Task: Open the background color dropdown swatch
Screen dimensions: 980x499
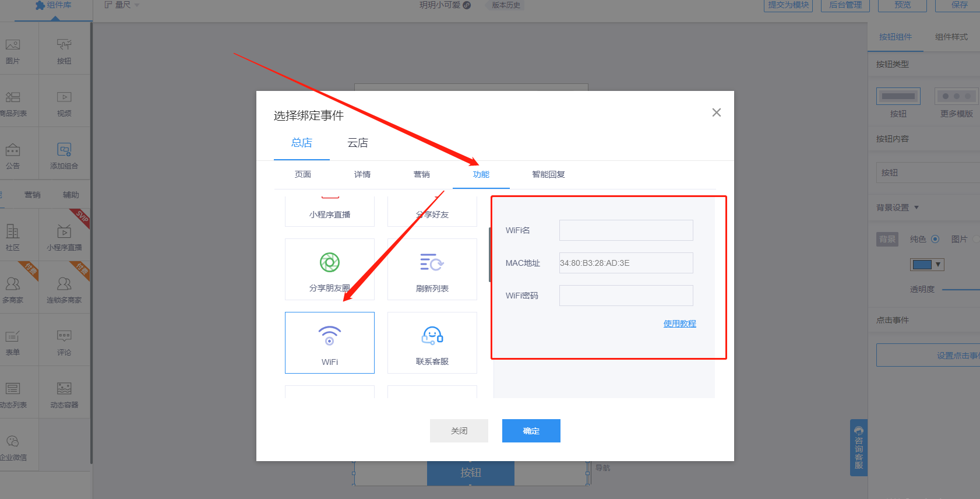Action: [927, 265]
